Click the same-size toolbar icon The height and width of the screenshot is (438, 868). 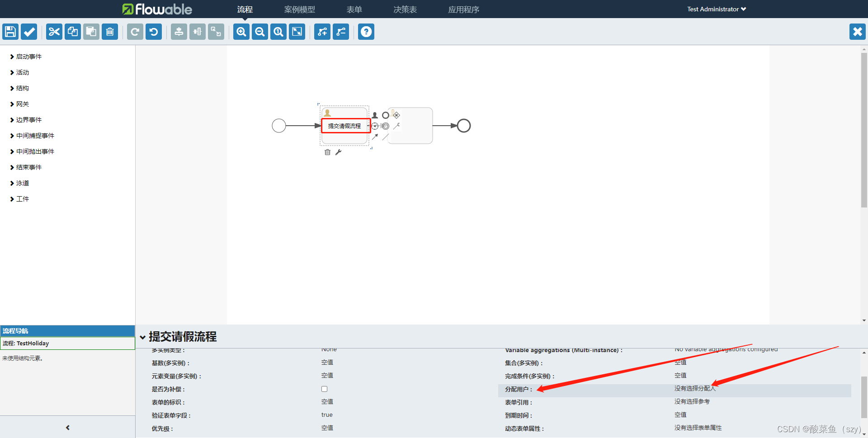(216, 32)
